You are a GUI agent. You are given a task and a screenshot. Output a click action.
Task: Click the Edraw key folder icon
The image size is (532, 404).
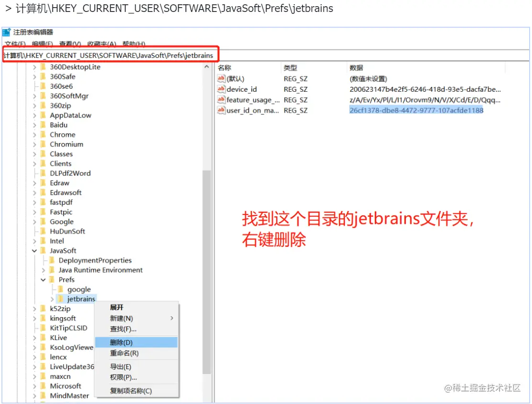(43, 183)
